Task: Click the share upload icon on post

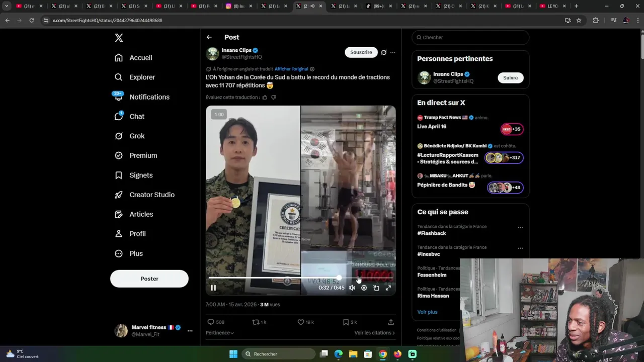Action: [x=391, y=322]
